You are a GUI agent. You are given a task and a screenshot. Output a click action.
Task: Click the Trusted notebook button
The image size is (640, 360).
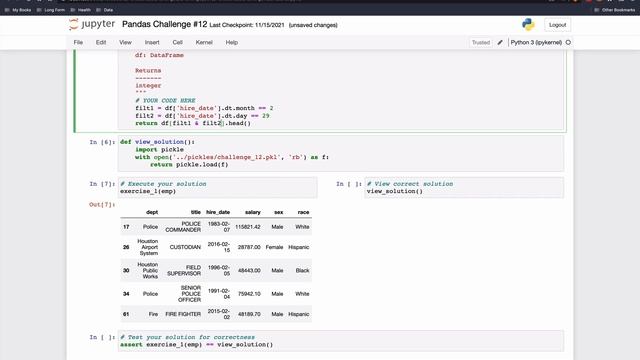pyautogui.click(x=481, y=42)
